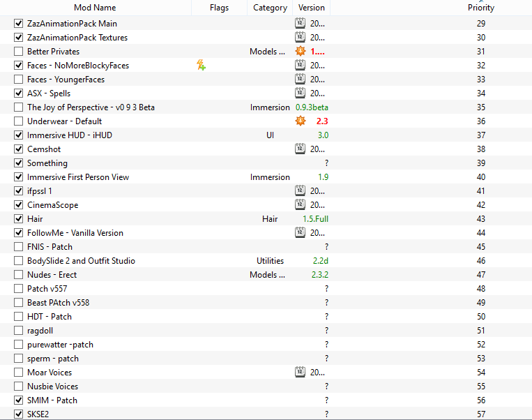
Task: Enable the Moar Voices checkbox
Action: [x=18, y=373]
